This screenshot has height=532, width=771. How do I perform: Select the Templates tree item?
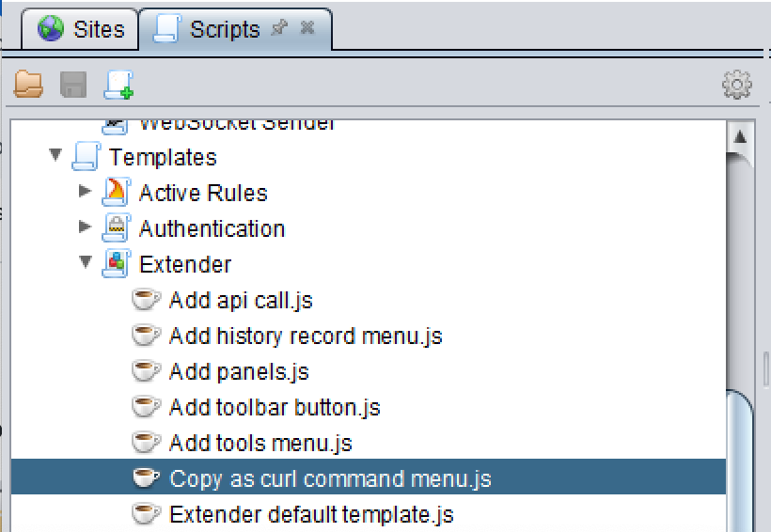(163, 157)
